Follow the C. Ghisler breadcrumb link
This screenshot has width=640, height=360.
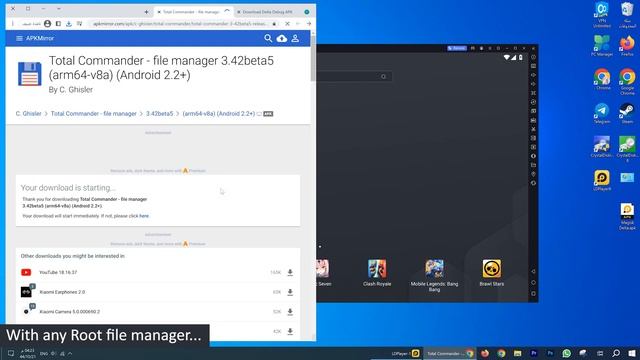[x=28, y=113]
